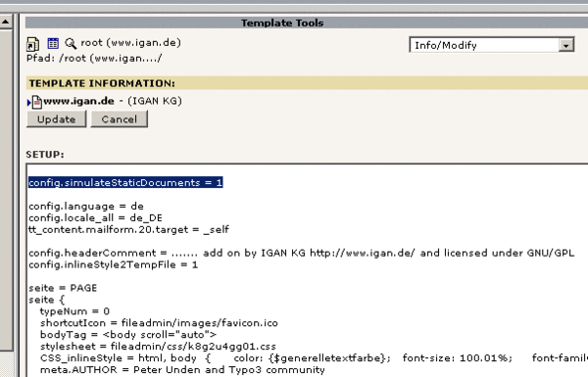This screenshot has width=588, height=377.
Task: Click the scroll-up arrow of left frame
Action: pyautogui.click(x=6, y=22)
